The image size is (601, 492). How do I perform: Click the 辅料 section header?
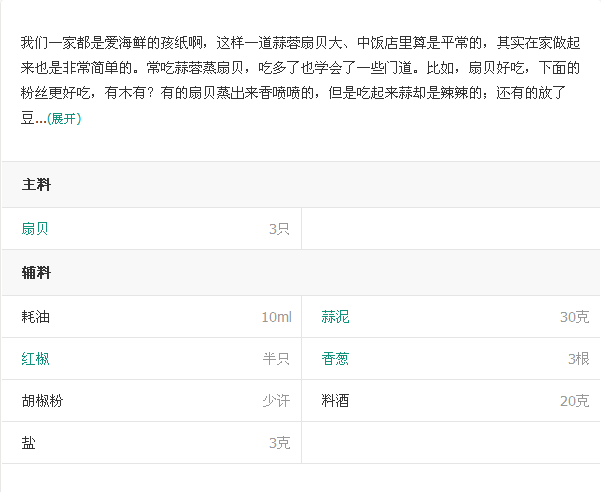click(x=36, y=273)
